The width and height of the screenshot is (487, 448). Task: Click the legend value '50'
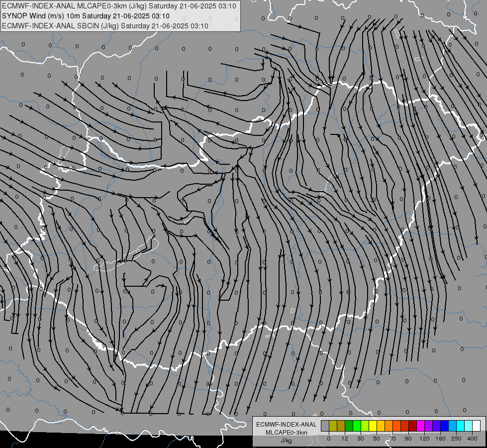[x=377, y=439]
